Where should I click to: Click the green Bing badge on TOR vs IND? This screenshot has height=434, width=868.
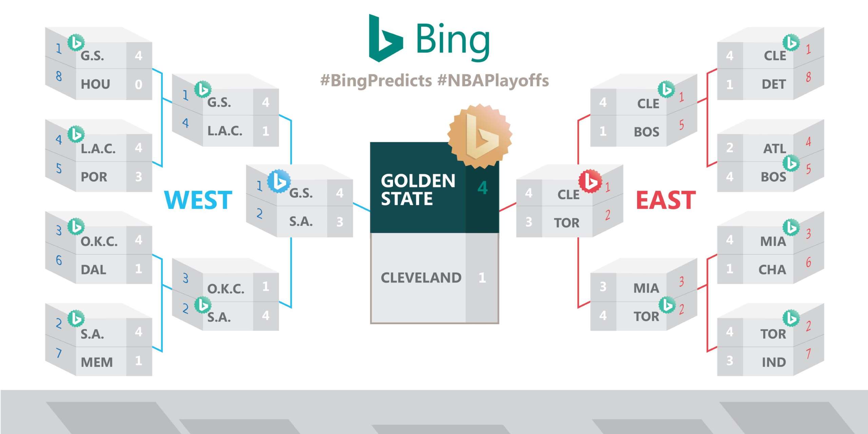(791, 318)
